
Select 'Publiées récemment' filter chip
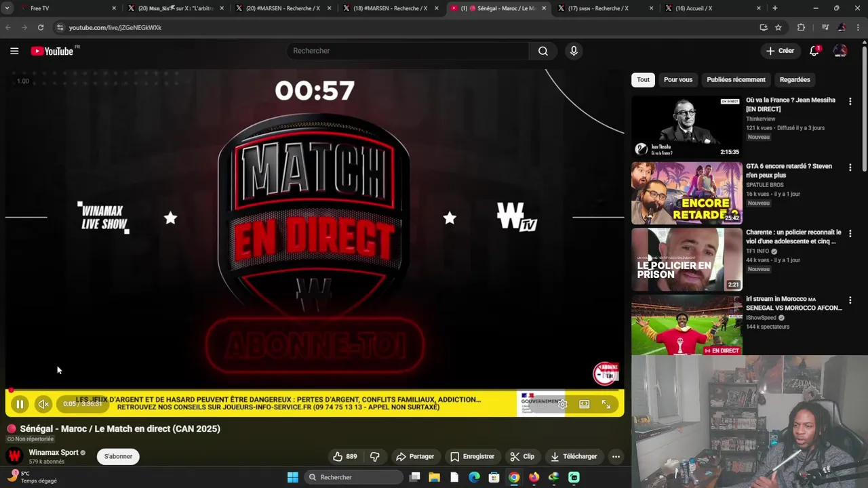(x=736, y=79)
